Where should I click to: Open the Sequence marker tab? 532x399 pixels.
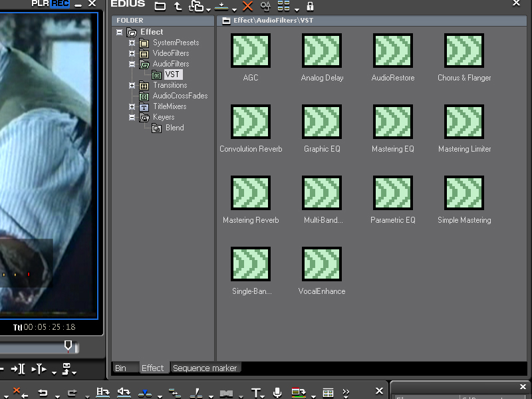pos(205,368)
